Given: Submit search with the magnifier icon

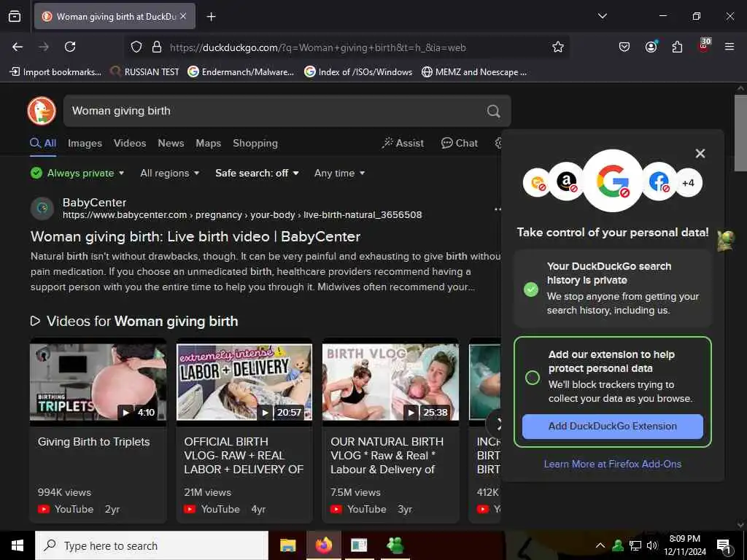Looking at the screenshot, I should (494, 111).
